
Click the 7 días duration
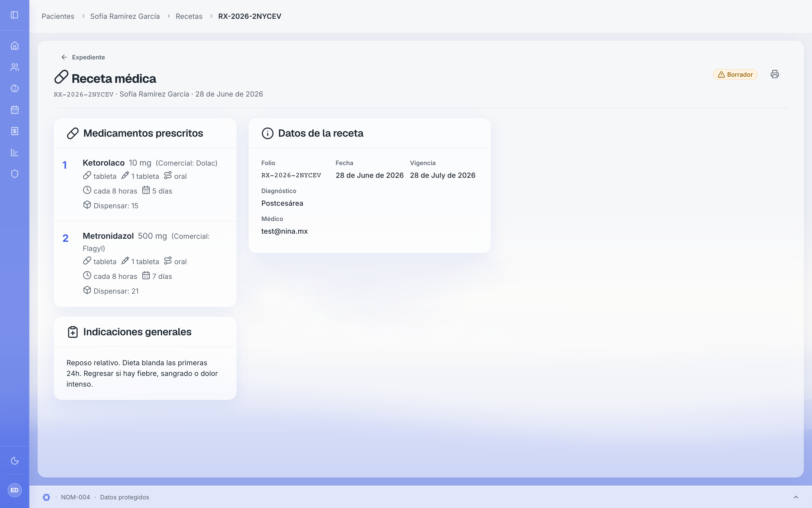pos(162,276)
